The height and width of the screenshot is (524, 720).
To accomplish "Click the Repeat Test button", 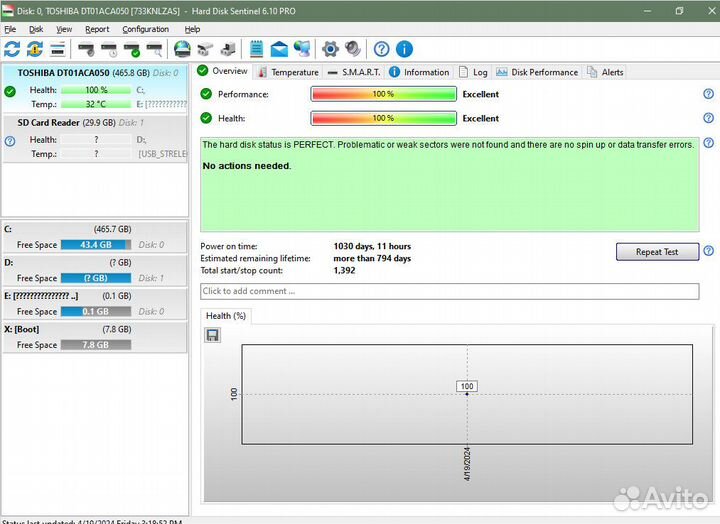I will pyautogui.click(x=657, y=252).
